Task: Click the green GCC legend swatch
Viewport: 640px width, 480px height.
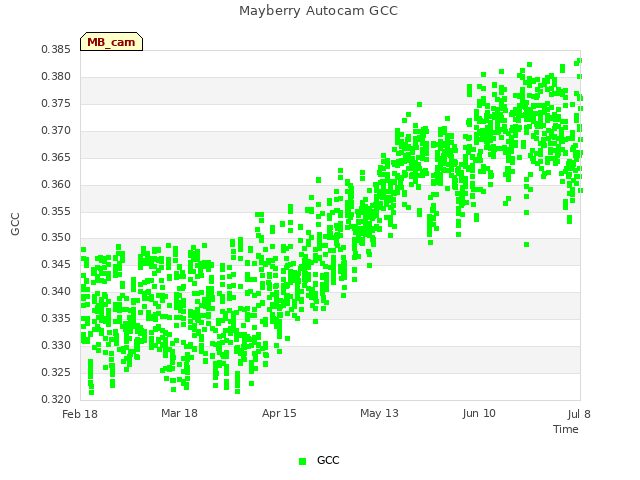Action: (302, 461)
